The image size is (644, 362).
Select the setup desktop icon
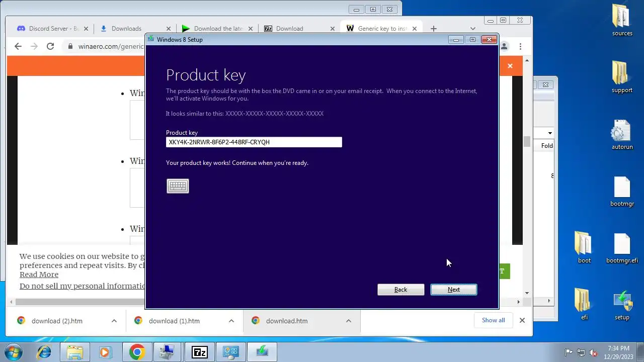pos(622,305)
